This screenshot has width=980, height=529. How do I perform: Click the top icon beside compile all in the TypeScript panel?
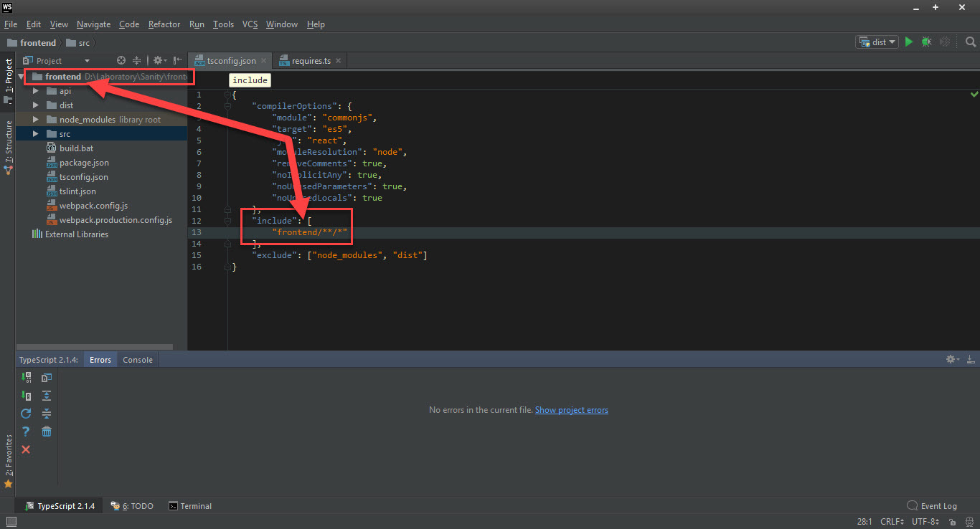tap(47, 378)
